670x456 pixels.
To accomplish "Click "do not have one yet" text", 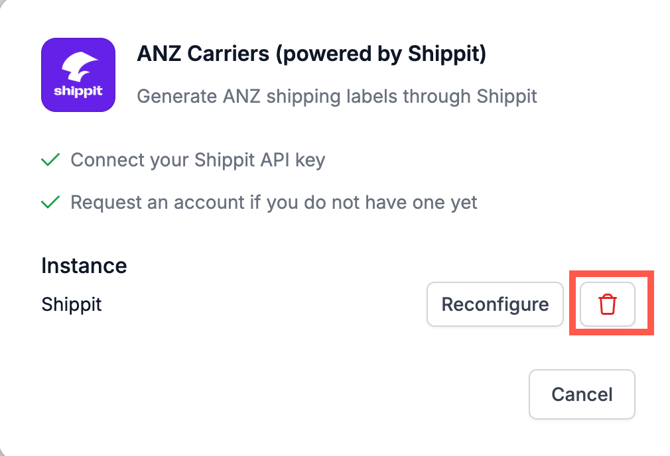I will [391, 203].
